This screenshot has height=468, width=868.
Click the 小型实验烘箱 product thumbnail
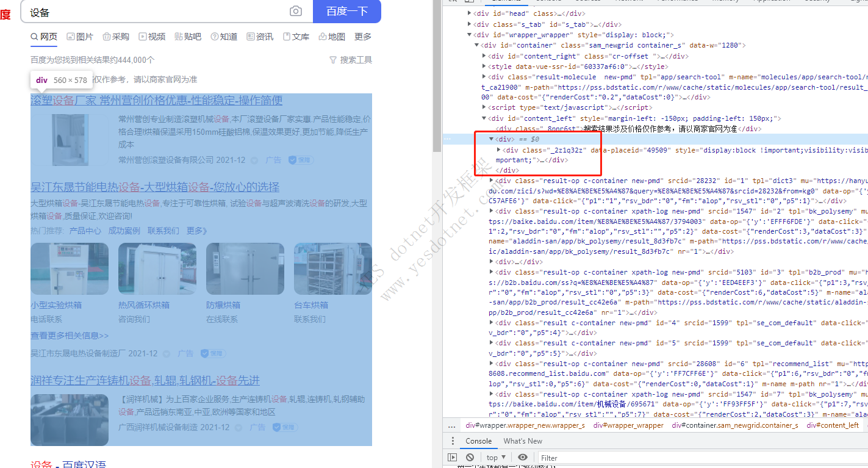70,269
